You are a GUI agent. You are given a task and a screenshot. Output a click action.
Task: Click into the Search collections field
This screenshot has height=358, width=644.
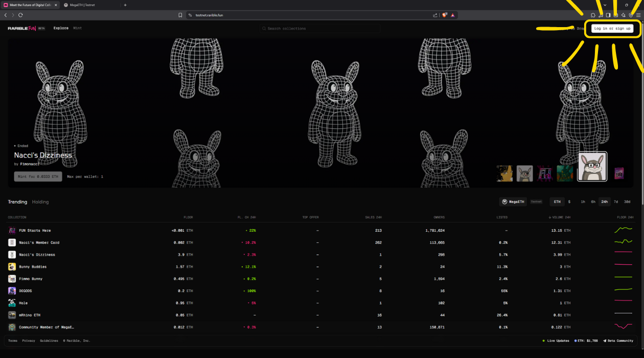(319, 29)
